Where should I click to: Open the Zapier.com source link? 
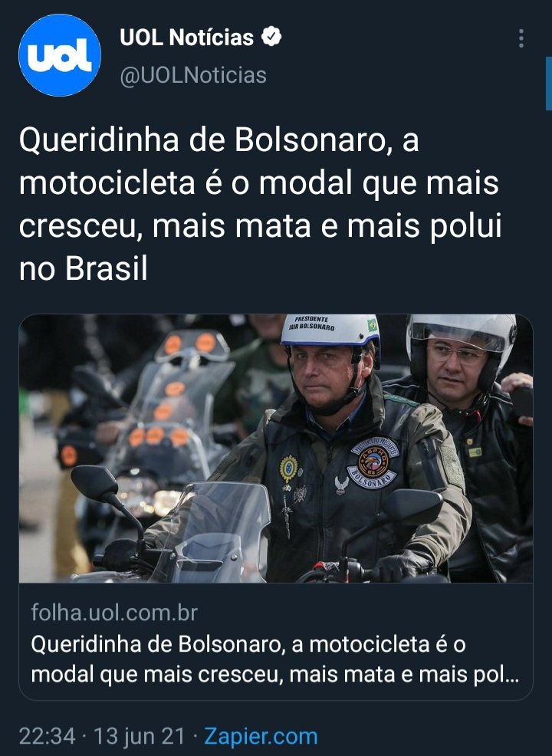point(261,736)
